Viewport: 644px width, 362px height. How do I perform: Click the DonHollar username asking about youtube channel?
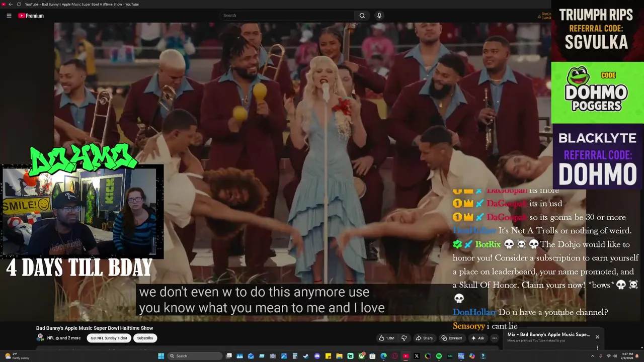click(x=474, y=312)
